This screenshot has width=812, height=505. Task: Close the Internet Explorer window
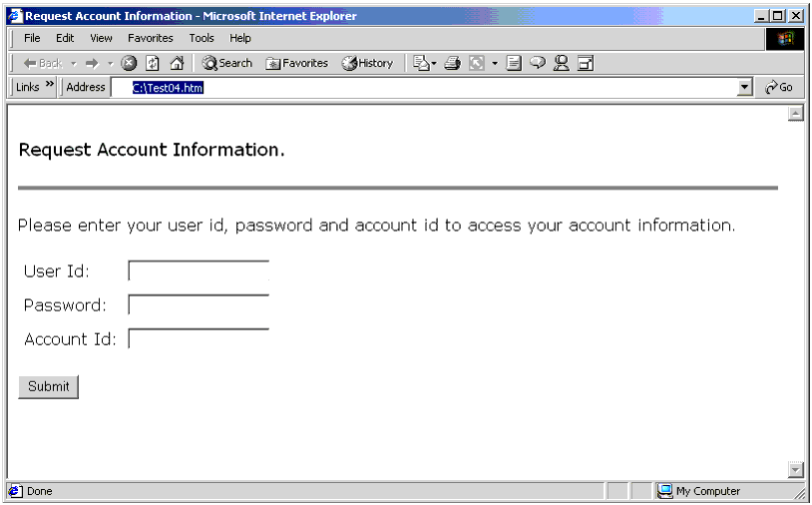796,16
